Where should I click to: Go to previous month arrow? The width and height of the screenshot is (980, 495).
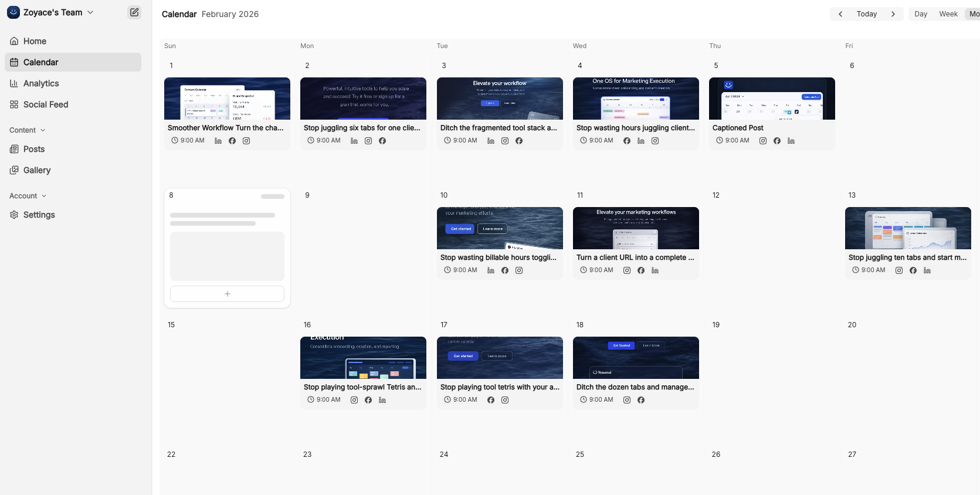pos(840,14)
